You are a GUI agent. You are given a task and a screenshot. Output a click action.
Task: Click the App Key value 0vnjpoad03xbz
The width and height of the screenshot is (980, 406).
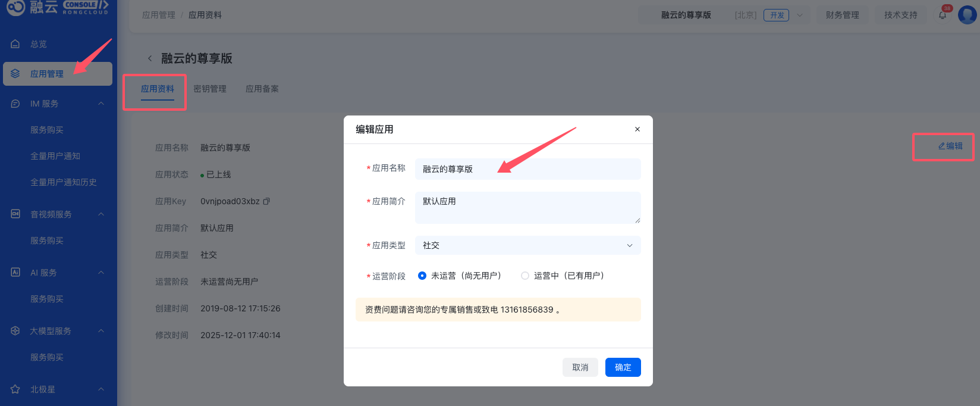coord(230,201)
